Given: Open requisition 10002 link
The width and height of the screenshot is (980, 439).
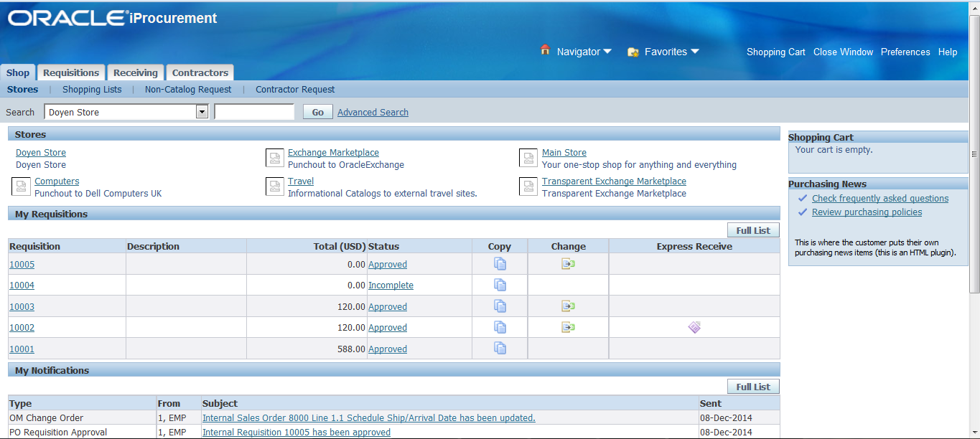Looking at the screenshot, I should [x=22, y=327].
